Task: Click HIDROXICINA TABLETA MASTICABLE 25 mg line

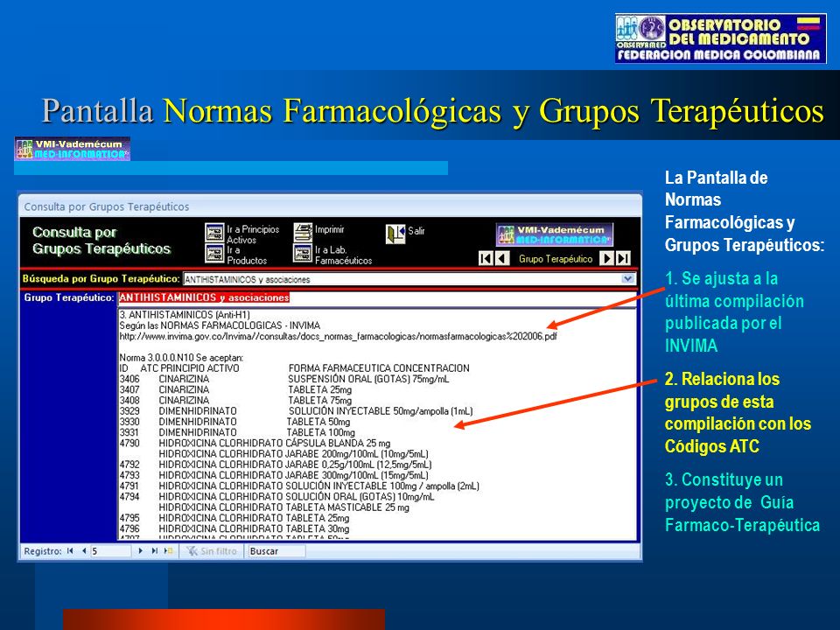Action: 283,507
